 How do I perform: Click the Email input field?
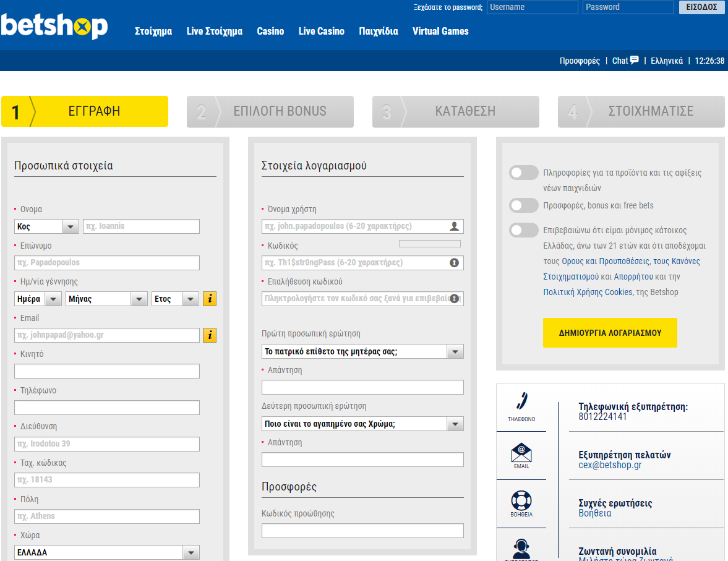tap(107, 335)
